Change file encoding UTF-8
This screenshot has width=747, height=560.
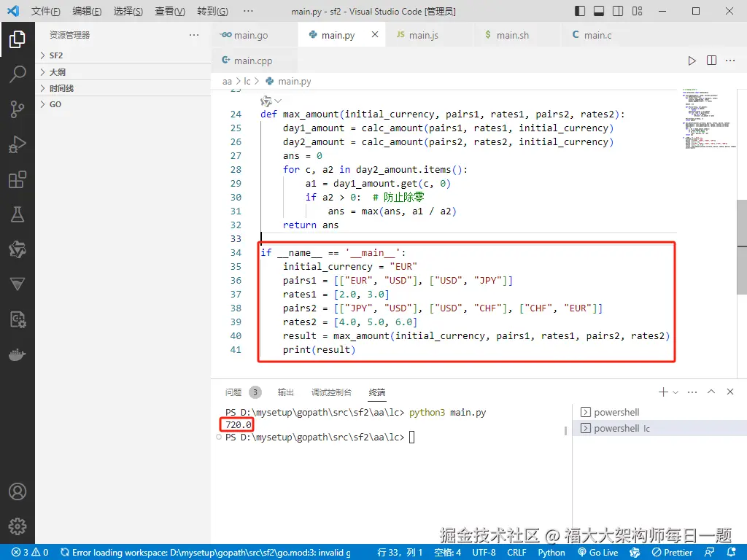tap(484, 553)
